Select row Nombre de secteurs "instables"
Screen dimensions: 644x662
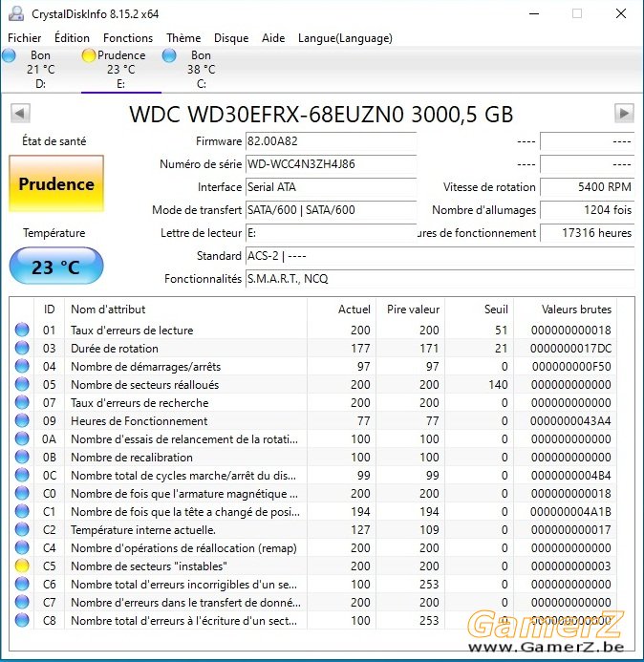click(x=314, y=566)
